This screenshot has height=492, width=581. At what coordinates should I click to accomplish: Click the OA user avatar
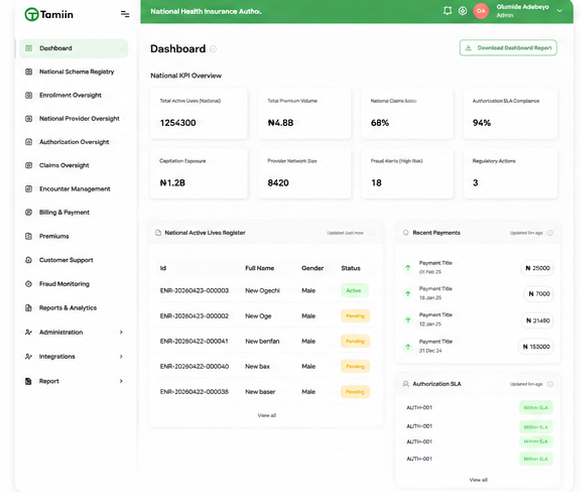click(481, 11)
